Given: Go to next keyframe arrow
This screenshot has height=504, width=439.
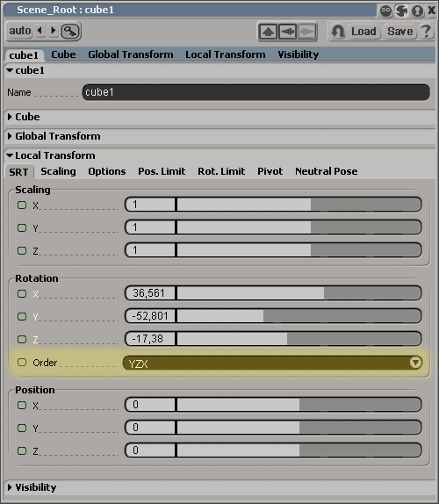Looking at the screenshot, I should click(54, 31).
